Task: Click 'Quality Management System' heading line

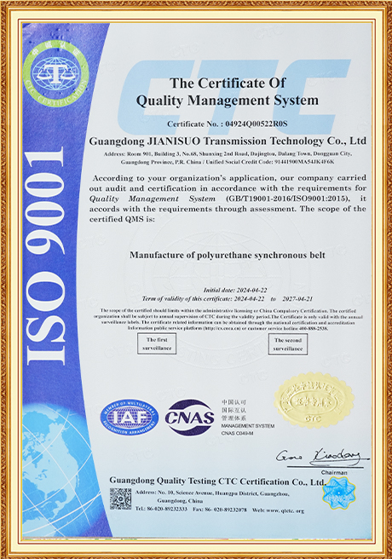Action: click(x=228, y=101)
